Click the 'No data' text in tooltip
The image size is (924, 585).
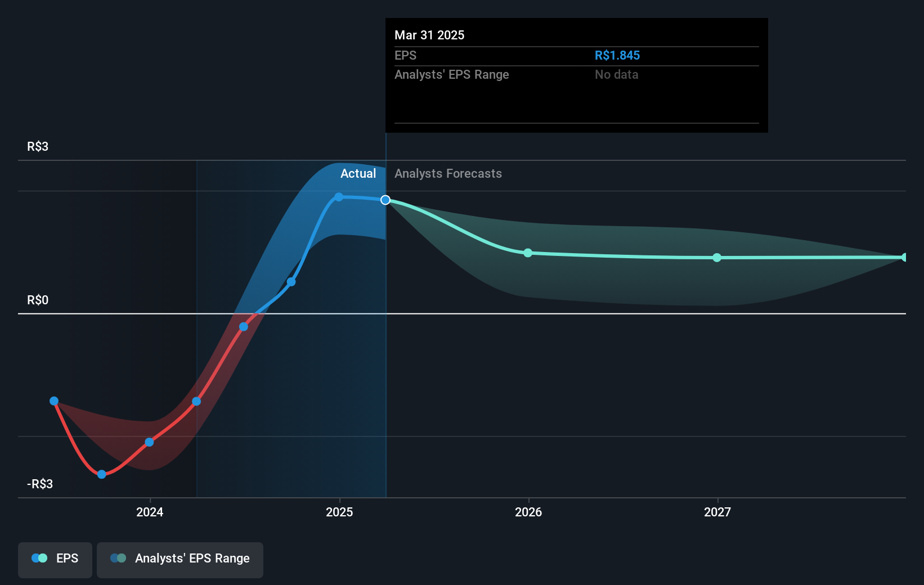pos(617,74)
